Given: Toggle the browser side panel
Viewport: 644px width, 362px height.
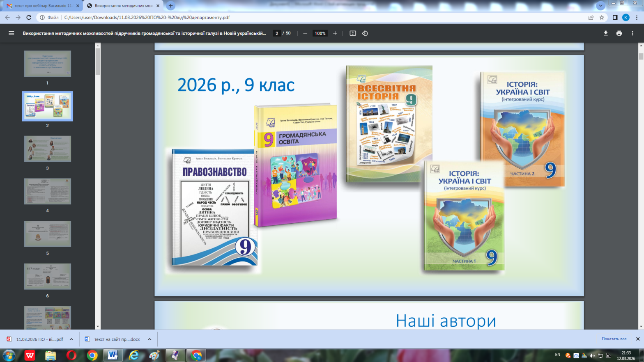Looking at the screenshot, I should click(615, 18).
